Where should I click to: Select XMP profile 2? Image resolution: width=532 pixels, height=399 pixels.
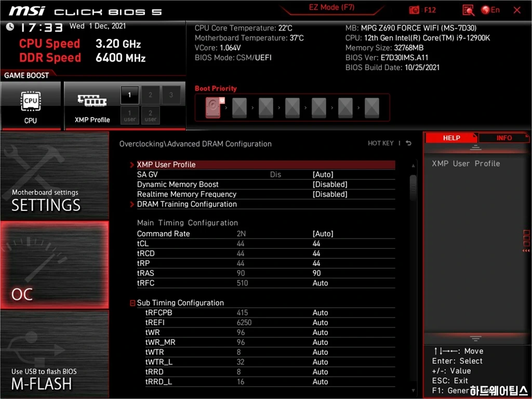click(x=150, y=95)
